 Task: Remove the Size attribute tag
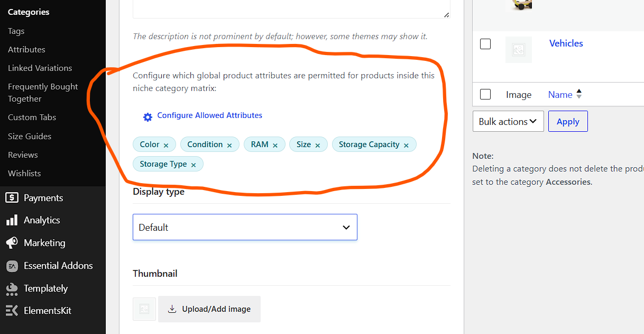click(318, 145)
